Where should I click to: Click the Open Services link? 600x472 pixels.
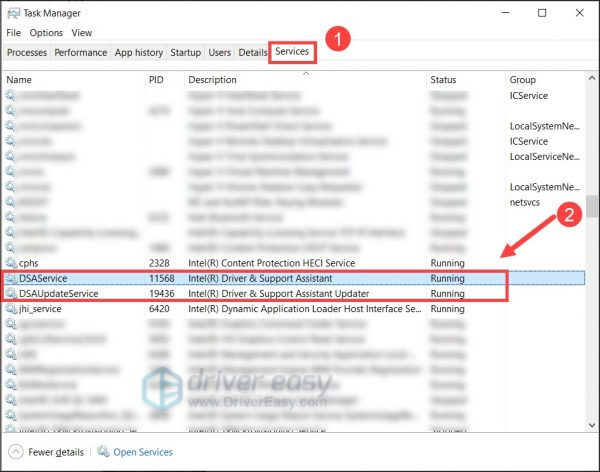pyautogui.click(x=141, y=452)
